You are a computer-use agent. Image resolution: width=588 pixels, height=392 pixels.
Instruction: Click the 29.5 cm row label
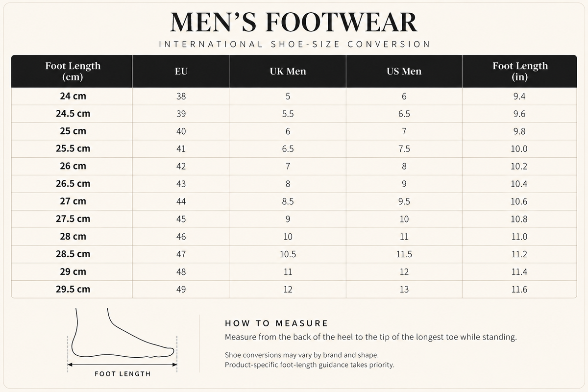[73, 289]
